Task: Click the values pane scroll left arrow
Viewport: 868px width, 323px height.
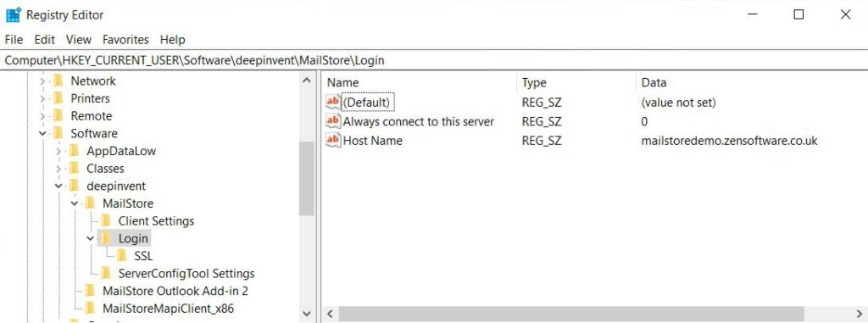Action: point(330,315)
